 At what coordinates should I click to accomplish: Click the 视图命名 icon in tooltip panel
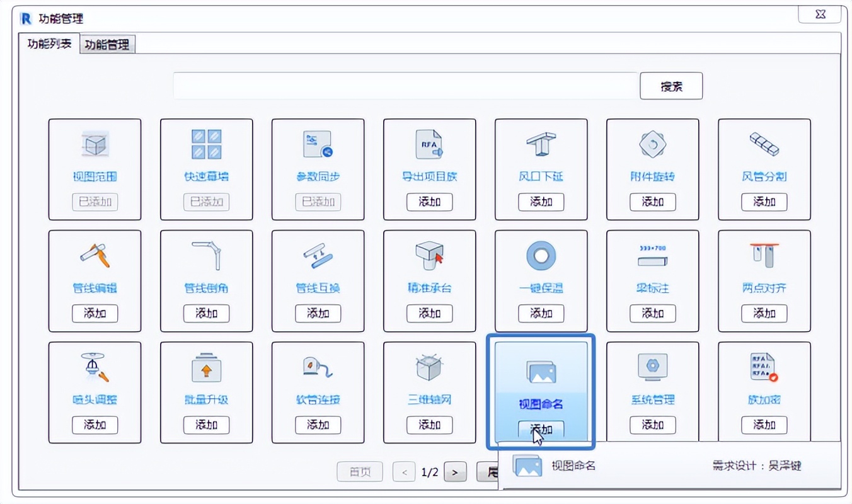click(527, 466)
